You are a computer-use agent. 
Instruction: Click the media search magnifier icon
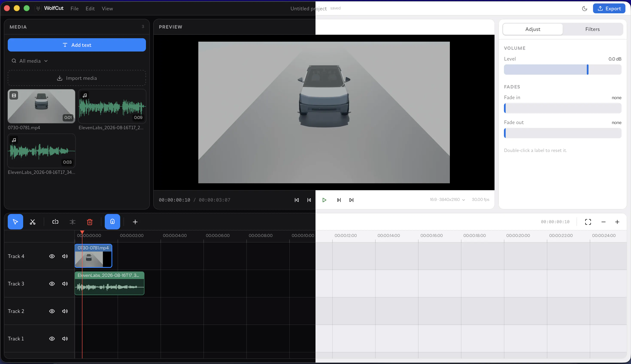coord(14,61)
